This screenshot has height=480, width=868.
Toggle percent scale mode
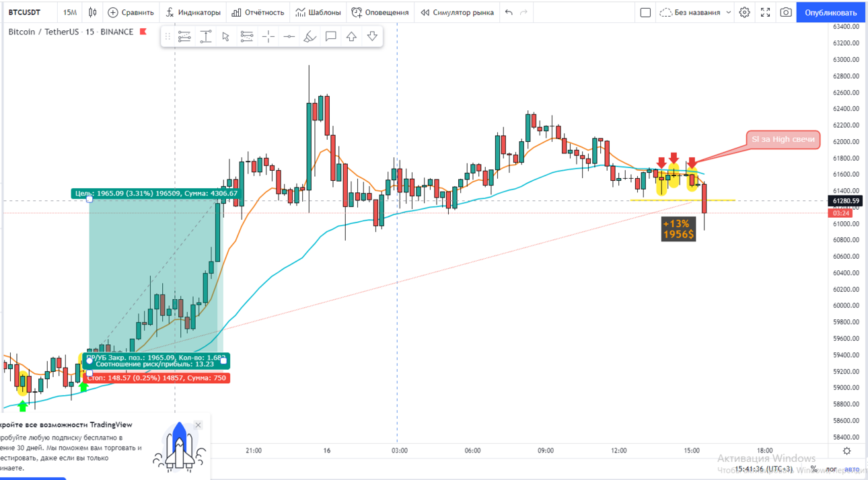tap(813, 469)
